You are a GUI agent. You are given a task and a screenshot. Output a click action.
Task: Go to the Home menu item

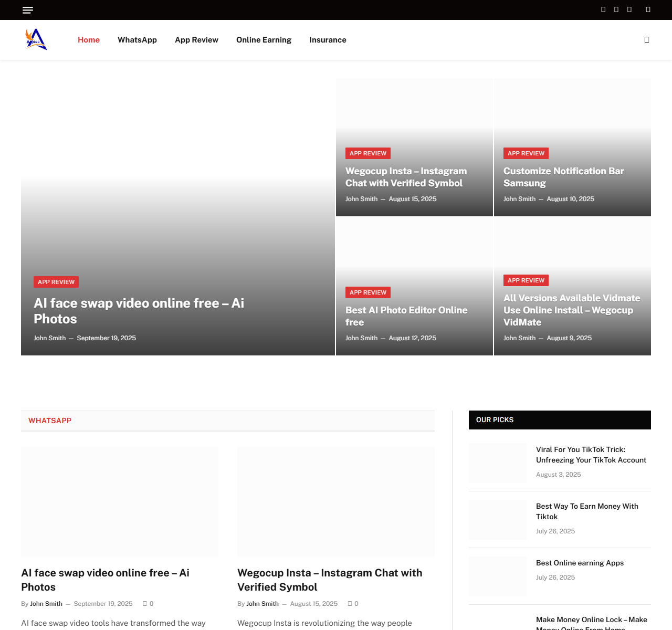[89, 40]
